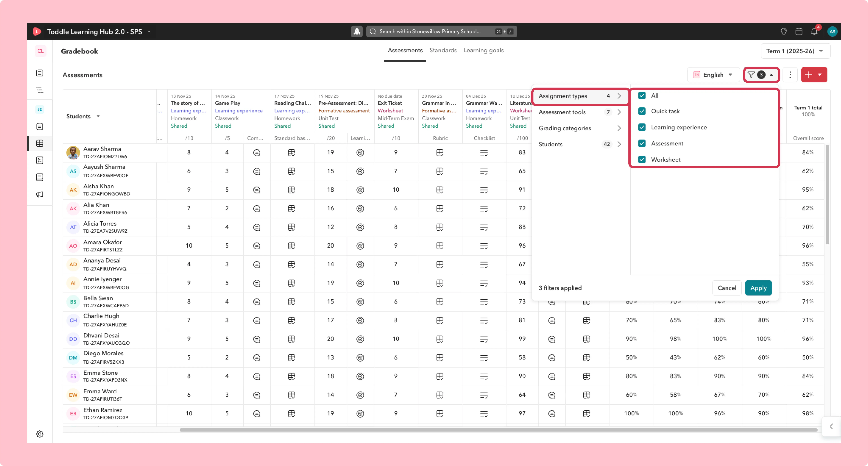
Task: Uncheck the Worksheet checkbox
Action: pos(642,160)
